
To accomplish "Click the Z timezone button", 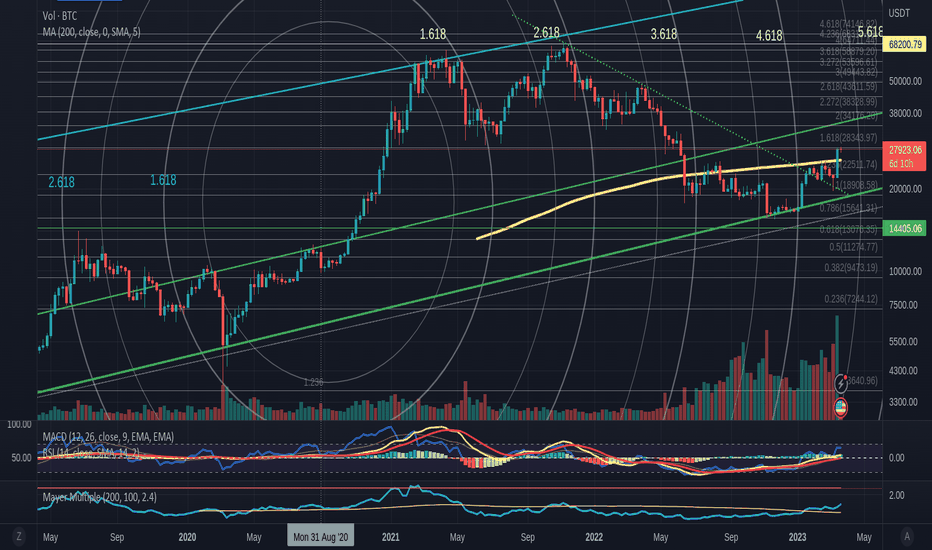I will pos(18,536).
